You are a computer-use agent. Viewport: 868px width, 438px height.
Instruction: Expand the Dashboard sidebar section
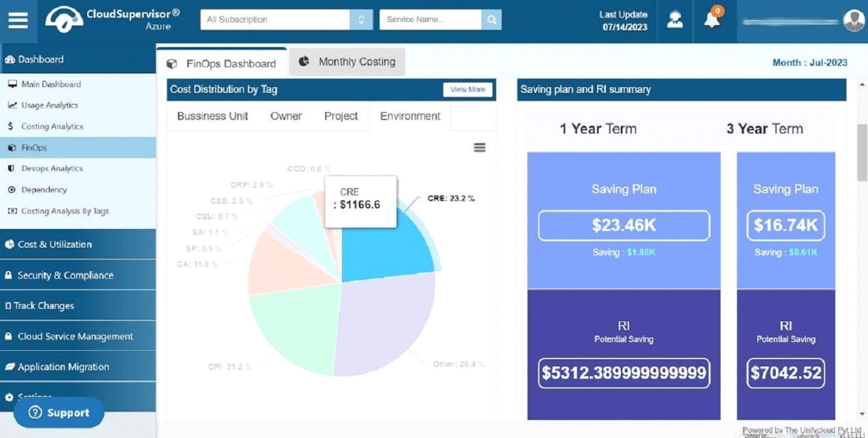pyautogui.click(x=78, y=59)
